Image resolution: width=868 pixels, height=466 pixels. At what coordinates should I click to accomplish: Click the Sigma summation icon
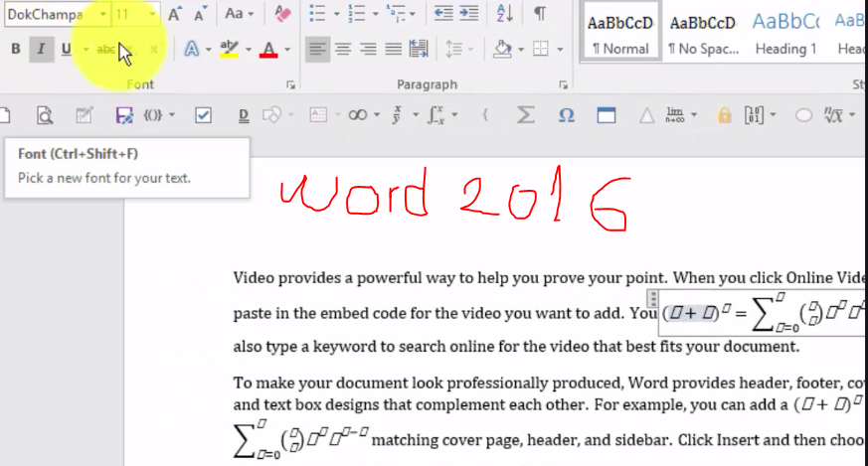point(525,115)
